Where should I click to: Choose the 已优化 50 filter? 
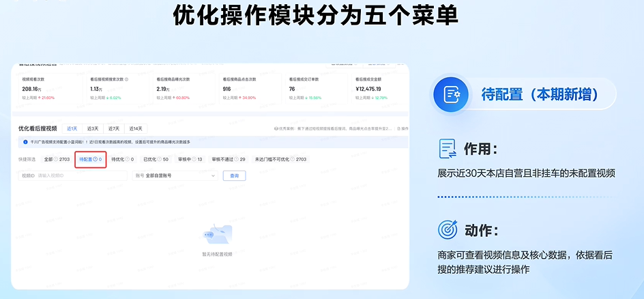tap(156, 159)
